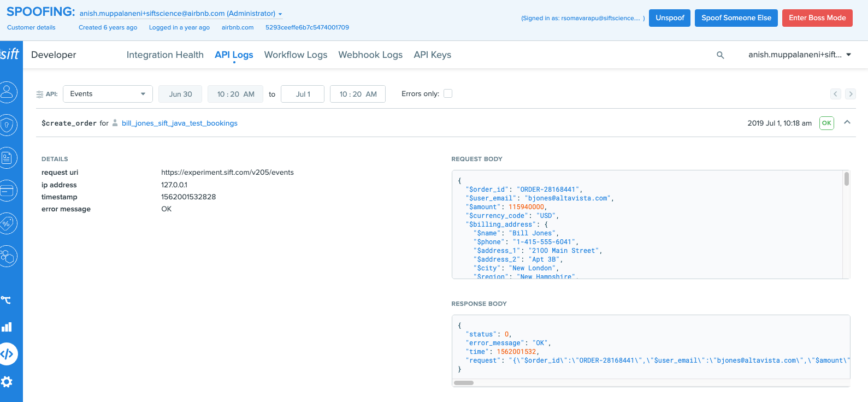
Task: Click Logged in a year ago text
Action: click(179, 27)
